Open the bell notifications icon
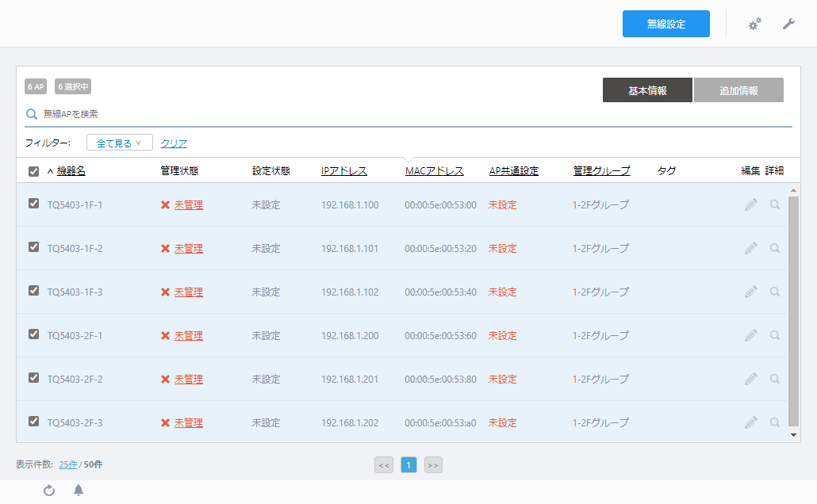Viewport: 817px width, 504px height. click(79, 490)
